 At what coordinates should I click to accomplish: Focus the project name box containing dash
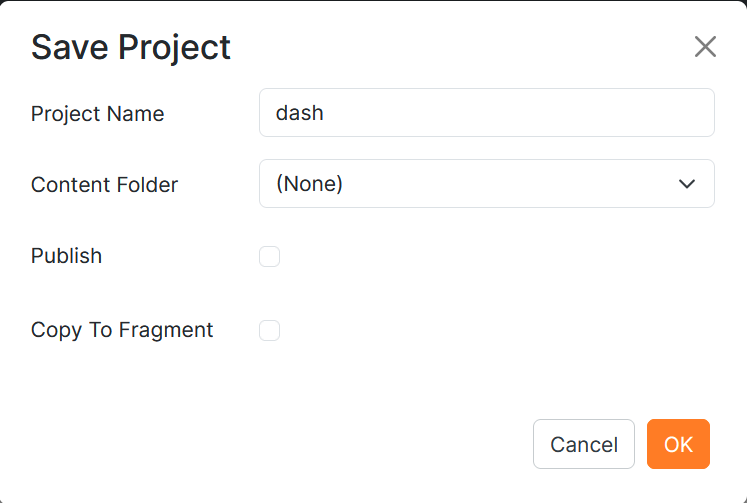pos(486,113)
